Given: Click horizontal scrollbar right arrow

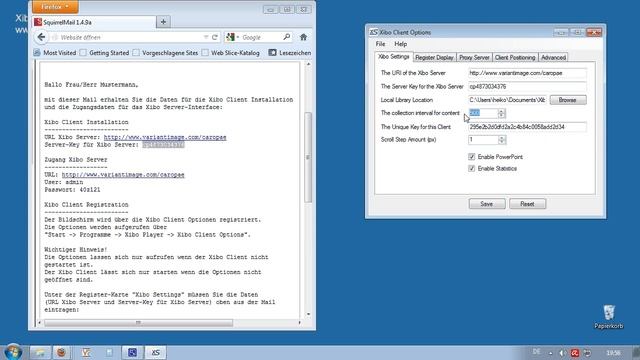Looking at the screenshot, I should point(300,322).
